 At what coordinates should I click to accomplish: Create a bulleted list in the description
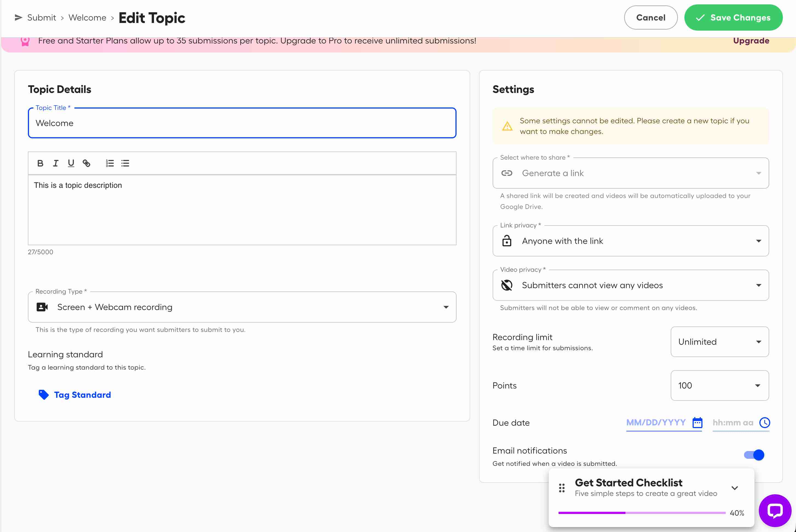point(125,163)
